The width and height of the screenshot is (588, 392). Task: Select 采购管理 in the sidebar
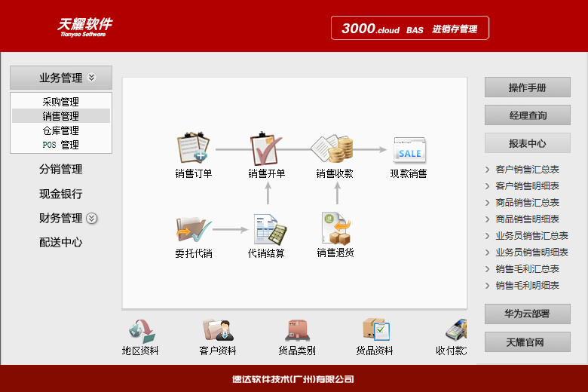(61, 102)
